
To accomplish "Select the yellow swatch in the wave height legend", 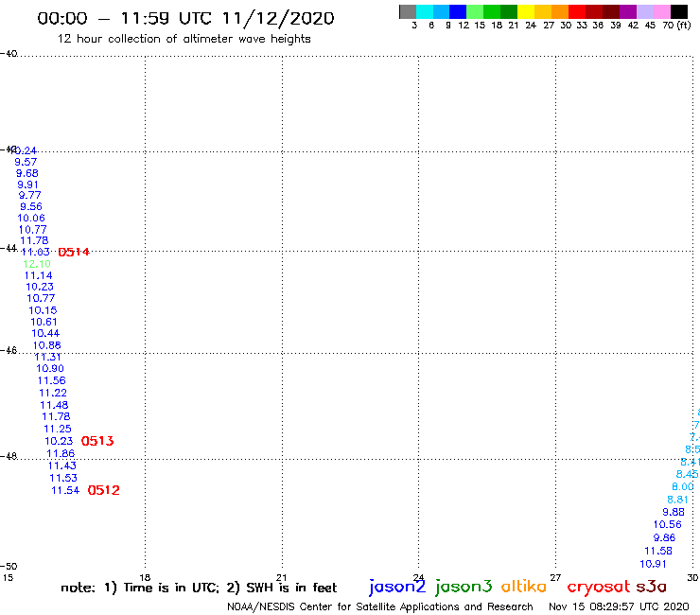I will (x=526, y=11).
